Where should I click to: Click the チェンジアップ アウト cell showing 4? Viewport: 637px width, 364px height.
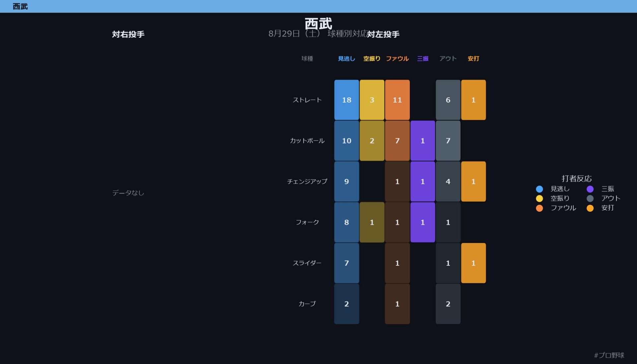pos(448,182)
